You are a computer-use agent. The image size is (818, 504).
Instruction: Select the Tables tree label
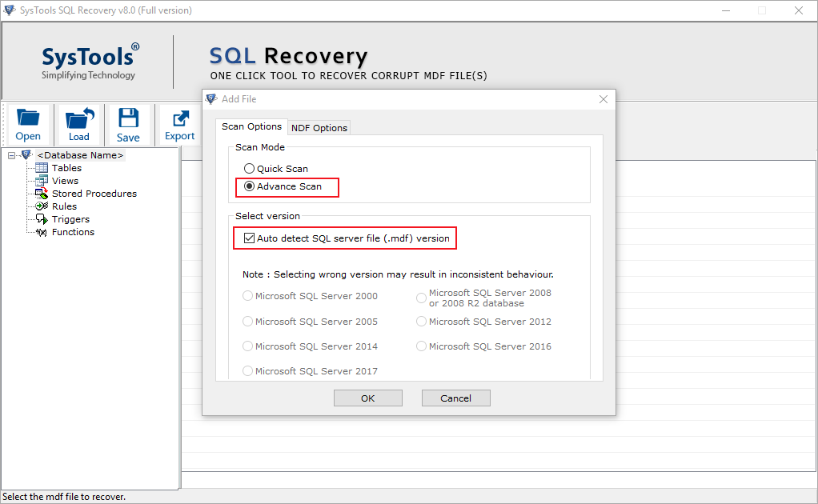tap(66, 168)
